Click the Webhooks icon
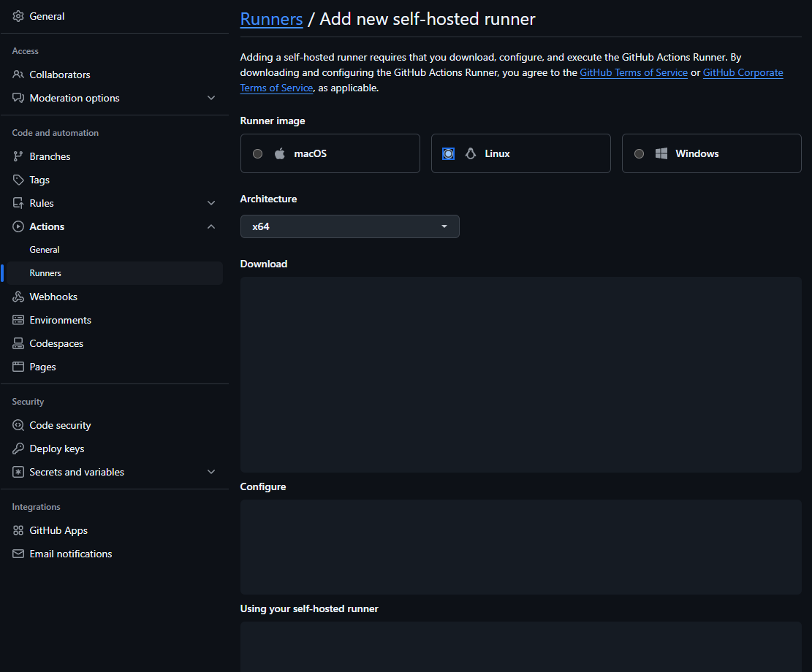This screenshot has height=672, width=812. pos(18,297)
